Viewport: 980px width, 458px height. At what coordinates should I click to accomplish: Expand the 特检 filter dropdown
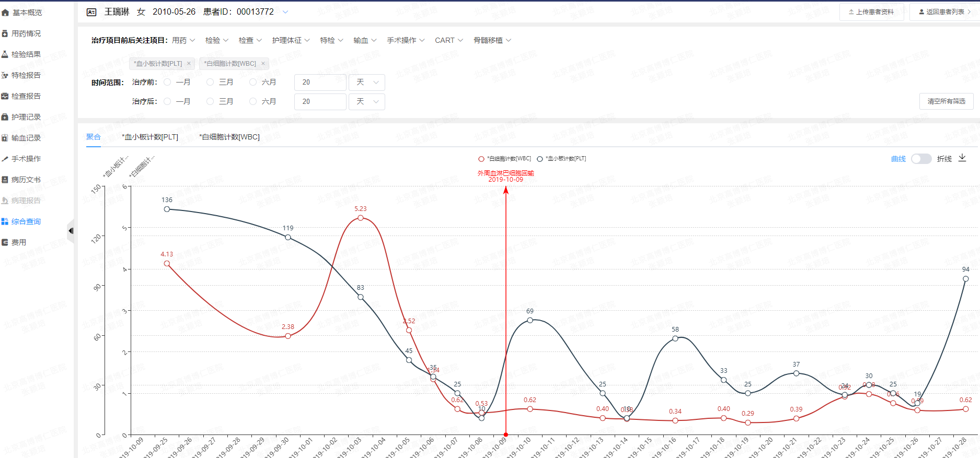(x=332, y=40)
